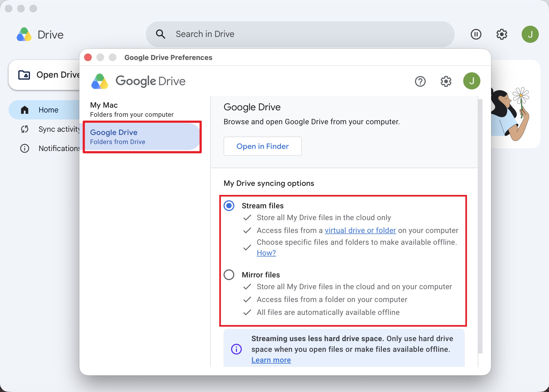Click the J account avatar in Drive window
This screenshot has height=392, width=549.
(530, 34)
